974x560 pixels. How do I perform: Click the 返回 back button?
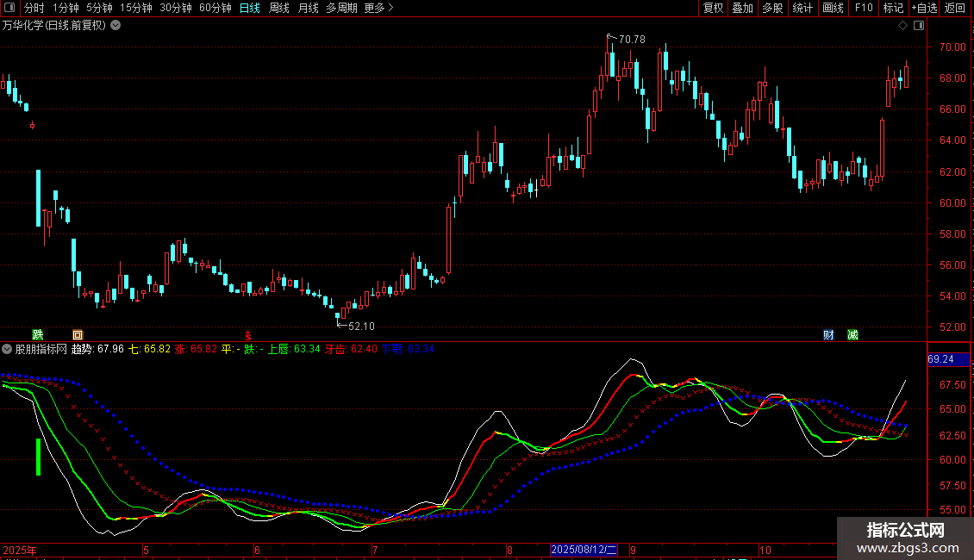pyautogui.click(x=955, y=8)
